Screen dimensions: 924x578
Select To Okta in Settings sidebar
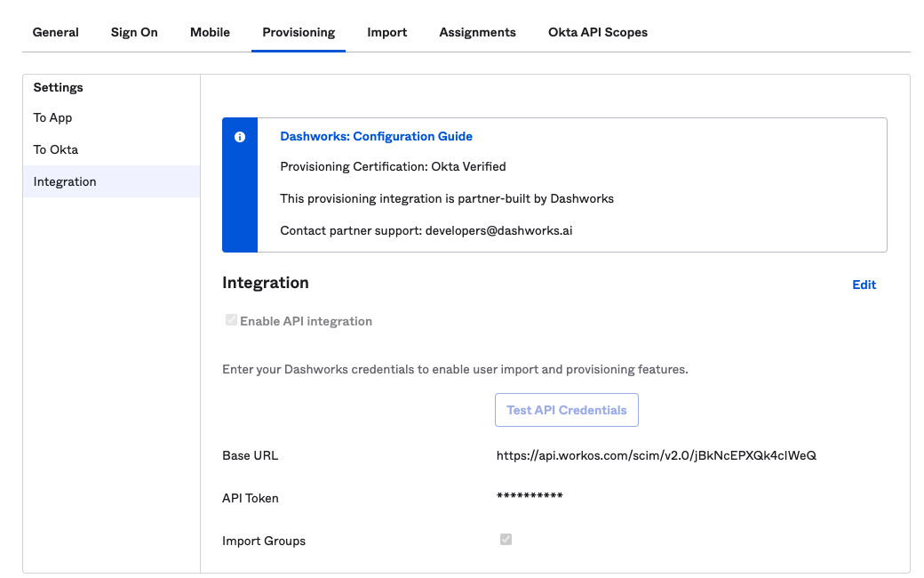click(x=56, y=149)
